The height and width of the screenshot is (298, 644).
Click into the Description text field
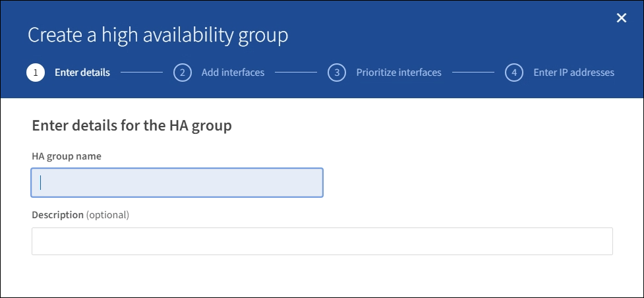(x=322, y=241)
